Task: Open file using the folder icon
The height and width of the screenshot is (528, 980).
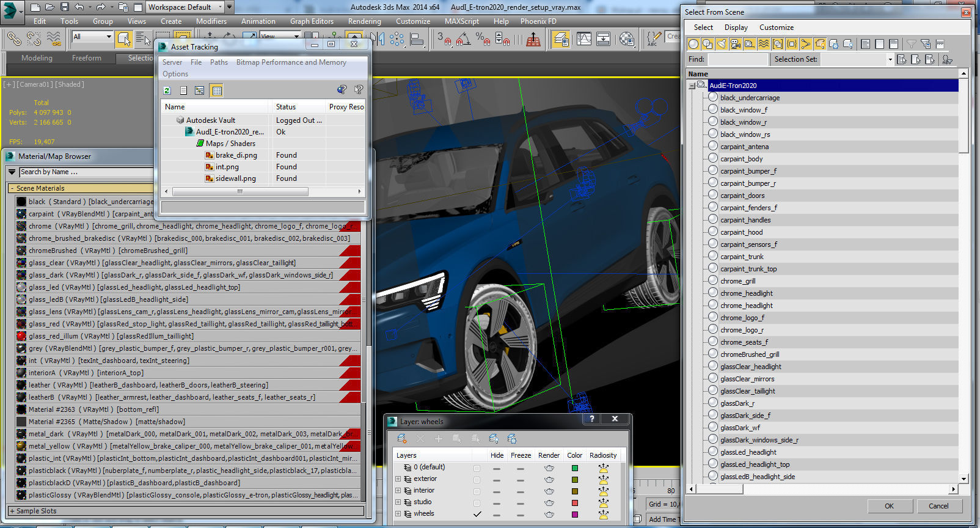Action: 50,7
